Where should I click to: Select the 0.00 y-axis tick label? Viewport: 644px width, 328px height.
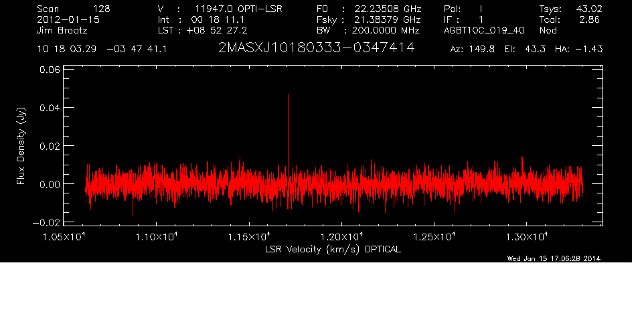point(50,184)
